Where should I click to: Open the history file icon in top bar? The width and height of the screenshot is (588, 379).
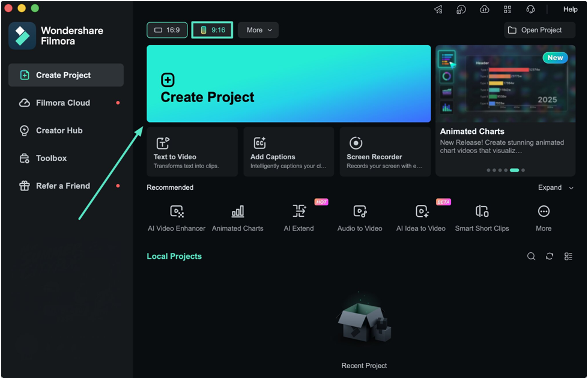click(x=461, y=10)
